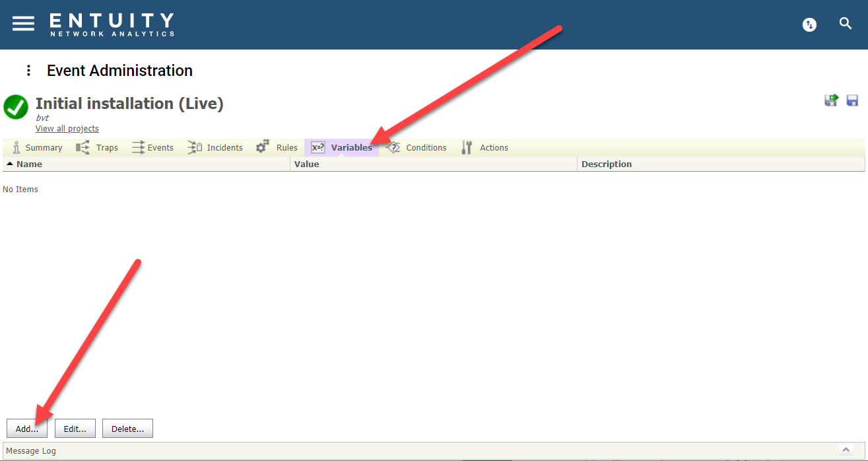The image size is (868, 461).
Task: Click the Entuity Network Analytics logo
Action: (112, 24)
